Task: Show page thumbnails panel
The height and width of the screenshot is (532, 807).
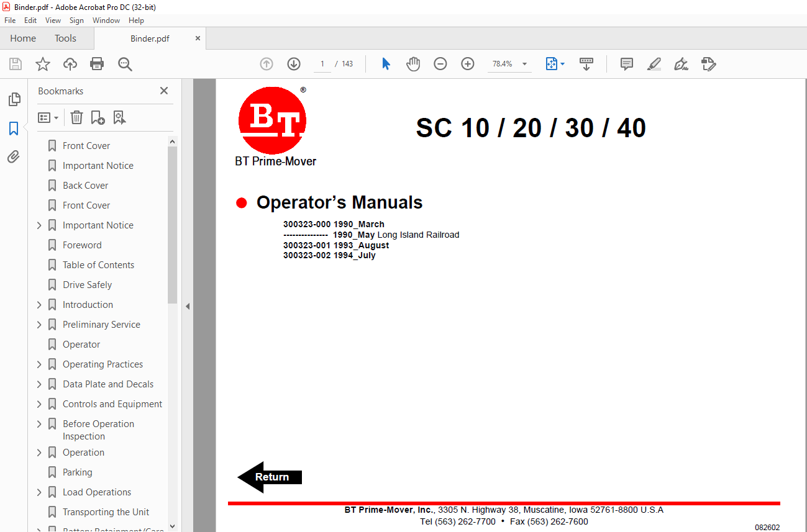Action: click(x=14, y=99)
